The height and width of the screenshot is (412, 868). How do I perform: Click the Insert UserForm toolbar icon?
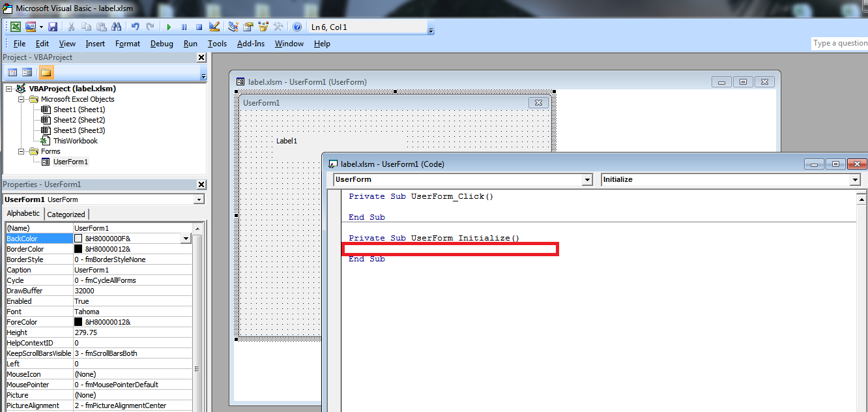31,27
